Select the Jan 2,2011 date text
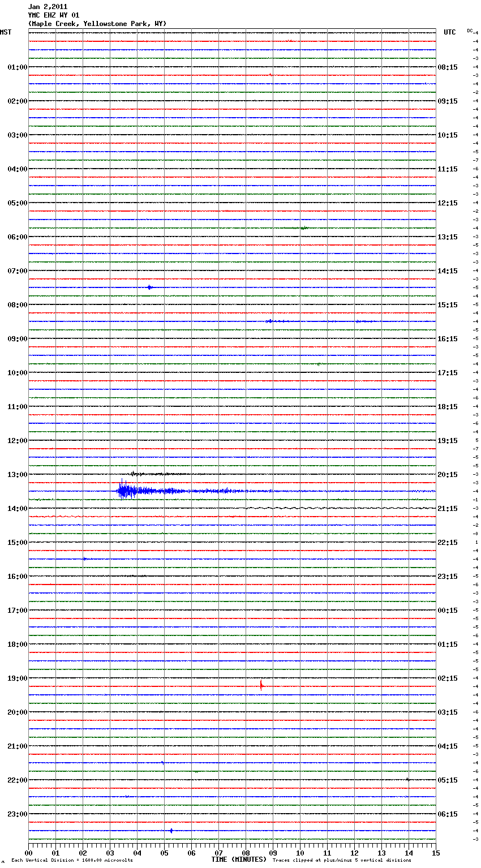 point(48,7)
